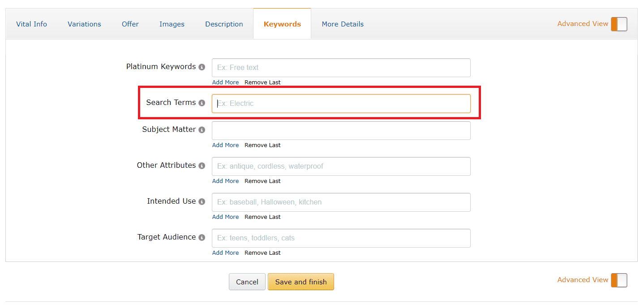Toggle Advanced View near Save and finish
This screenshot has width=644, height=305.
click(x=619, y=280)
